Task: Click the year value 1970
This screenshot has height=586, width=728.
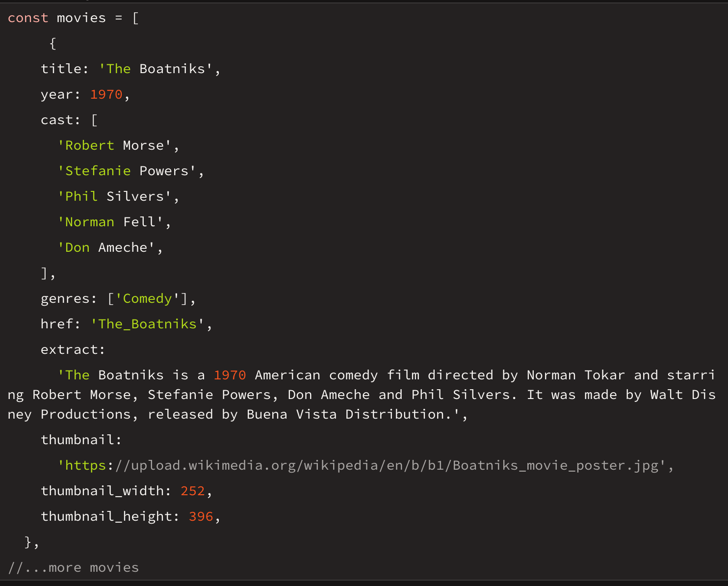Action: coord(106,94)
